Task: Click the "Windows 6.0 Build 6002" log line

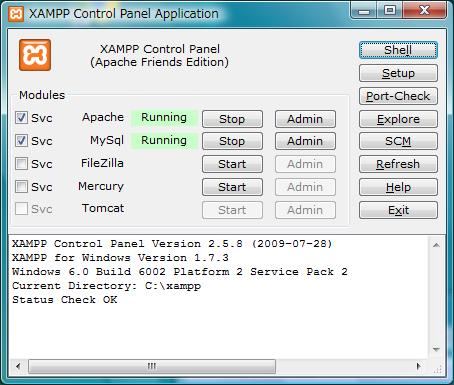Action: click(180, 272)
